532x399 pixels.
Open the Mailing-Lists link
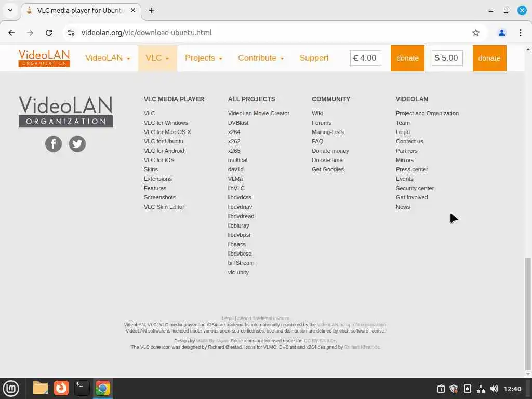[x=328, y=132]
